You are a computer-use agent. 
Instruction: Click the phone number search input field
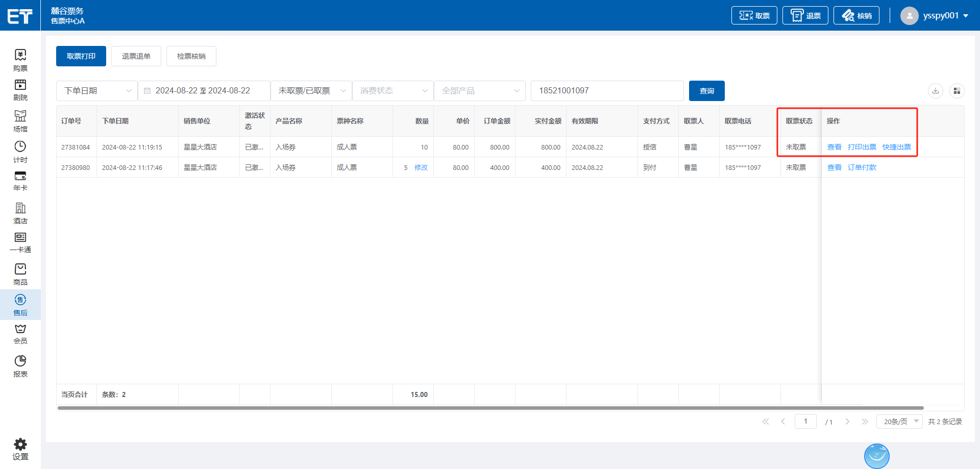[607, 91]
